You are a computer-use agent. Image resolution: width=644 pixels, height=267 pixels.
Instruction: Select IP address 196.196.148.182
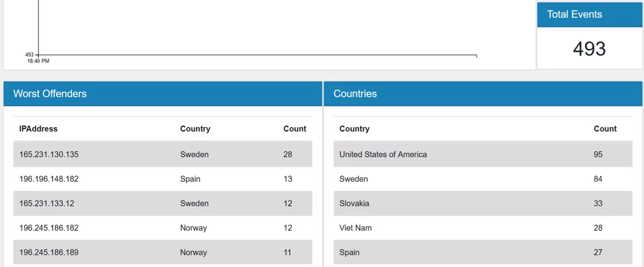point(49,179)
